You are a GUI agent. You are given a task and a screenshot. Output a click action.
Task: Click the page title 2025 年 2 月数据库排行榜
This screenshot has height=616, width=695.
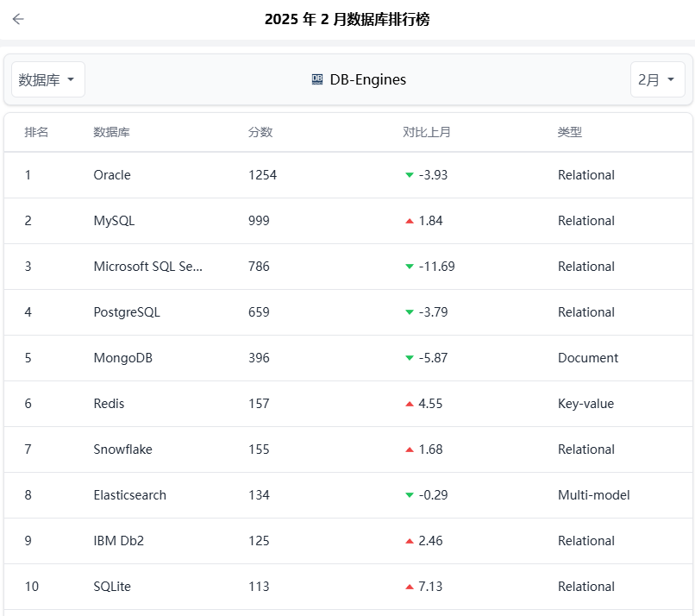coord(347,19)
